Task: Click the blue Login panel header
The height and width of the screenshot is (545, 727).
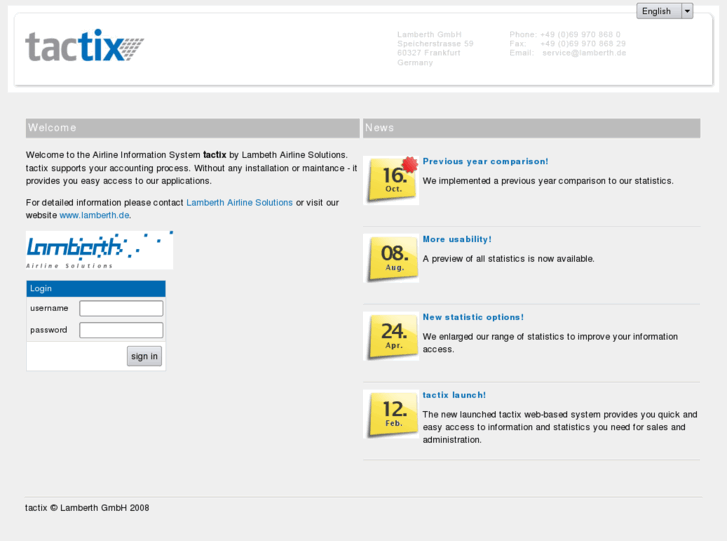Action: point(96,289)
